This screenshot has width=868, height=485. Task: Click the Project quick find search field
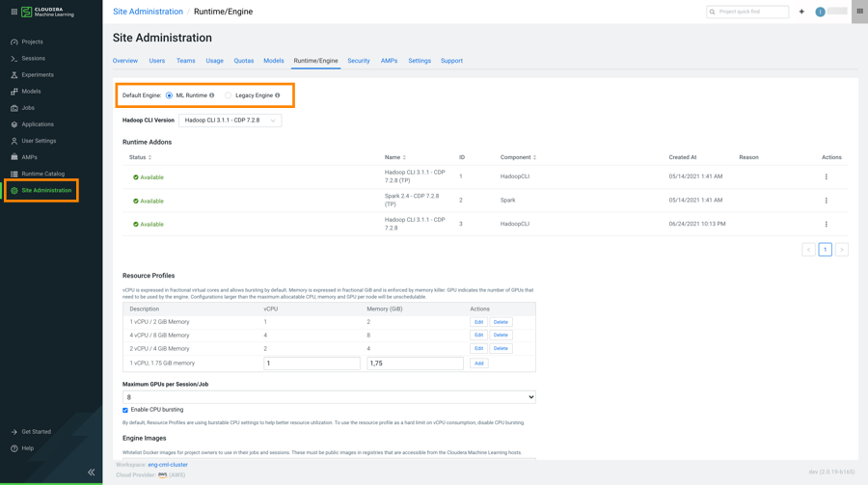pos(752,12)
